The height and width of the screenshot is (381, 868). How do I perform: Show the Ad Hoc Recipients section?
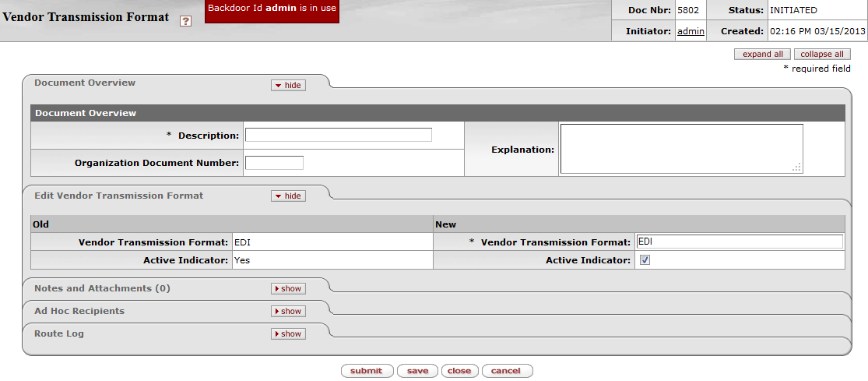pyautogui.click(x=288, y=311)
